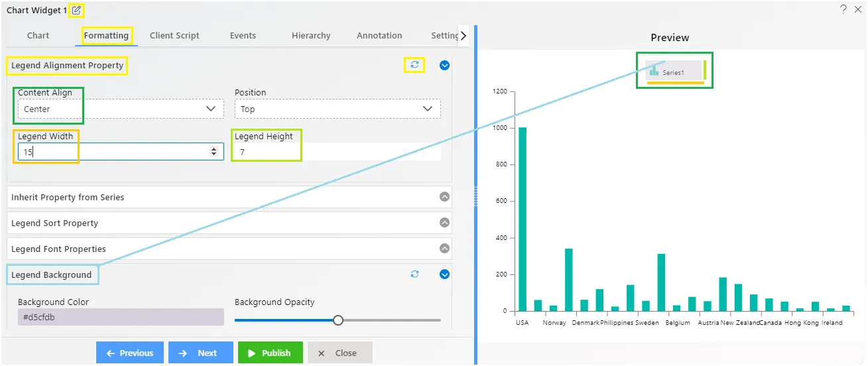Click the Previous button
Screen dimensions: 868x366
click(x=130, y=353)
